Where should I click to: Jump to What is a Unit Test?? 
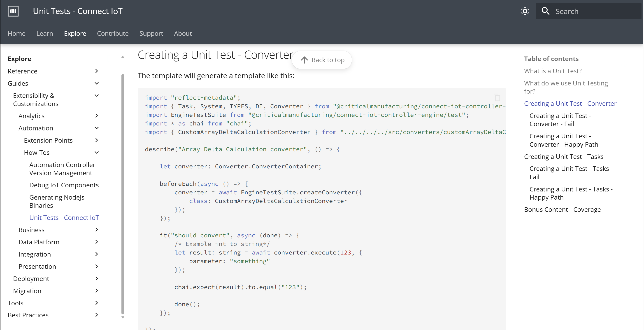[553, 71]
